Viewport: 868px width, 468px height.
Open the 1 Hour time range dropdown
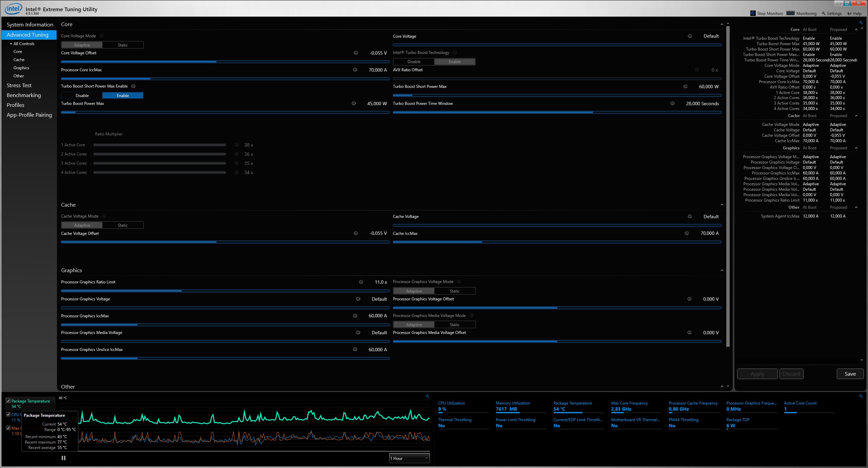409,458
